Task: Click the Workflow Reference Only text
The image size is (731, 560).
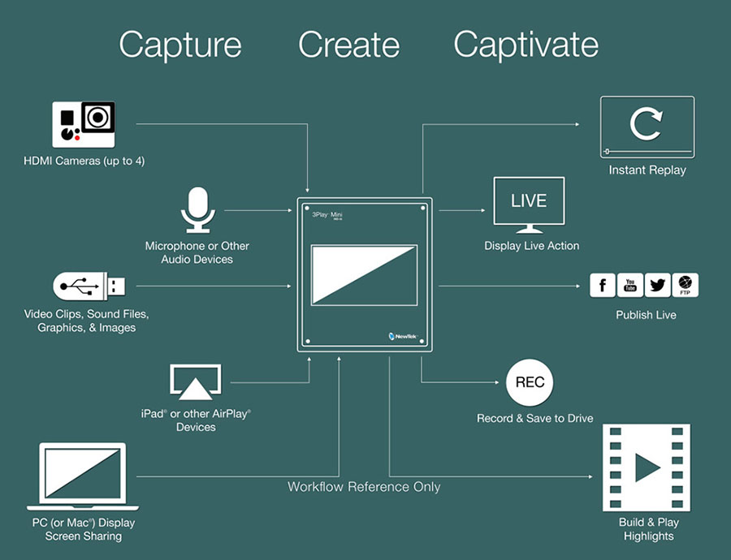Action: [x=364, y=487]
